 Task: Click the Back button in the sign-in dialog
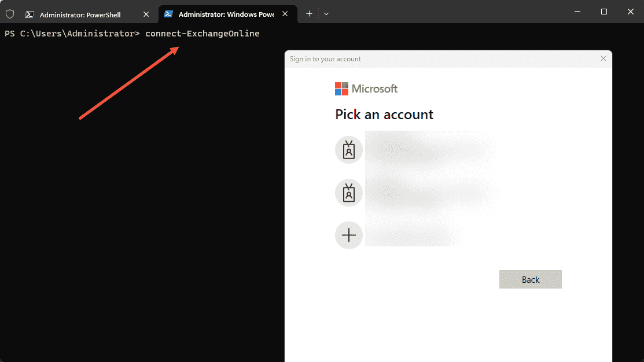(x=530, y=279)
